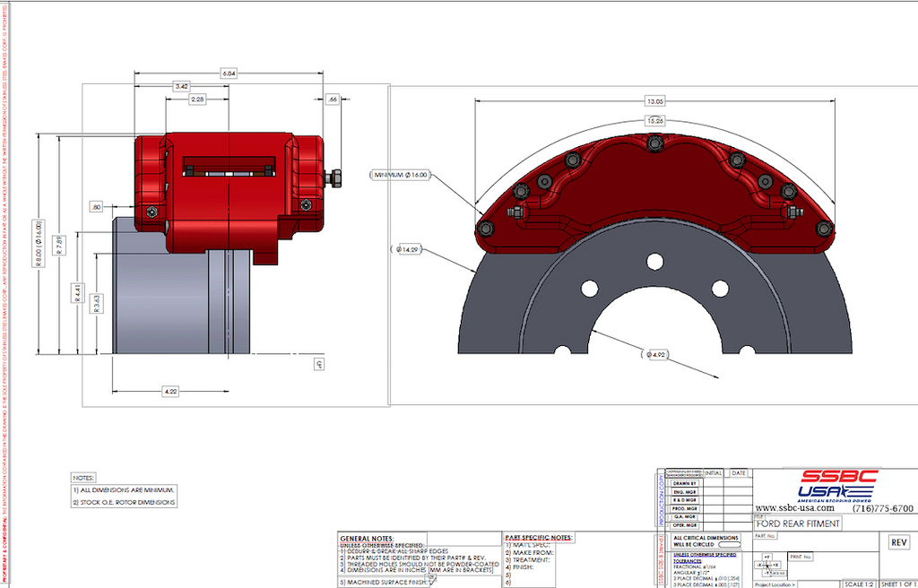Click the Ø4.92 bore diameter callout
This screenshot has height=588, width=918.
point(654,354)
